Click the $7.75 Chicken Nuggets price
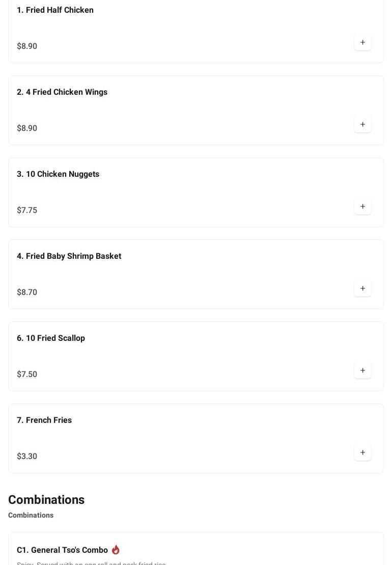The width and height of the screenshot is (392, 565). (x=27, y=210)
